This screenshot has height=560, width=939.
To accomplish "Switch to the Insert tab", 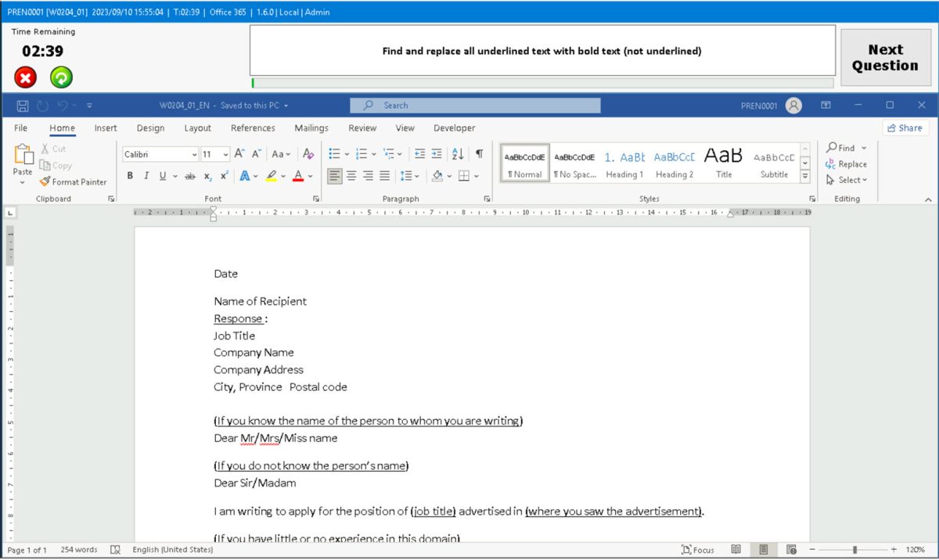I will (106, 128).
